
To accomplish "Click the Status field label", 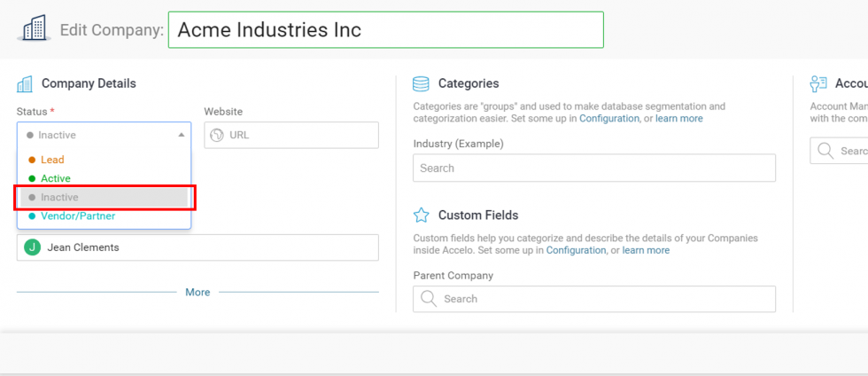I will tap(32, 112).
